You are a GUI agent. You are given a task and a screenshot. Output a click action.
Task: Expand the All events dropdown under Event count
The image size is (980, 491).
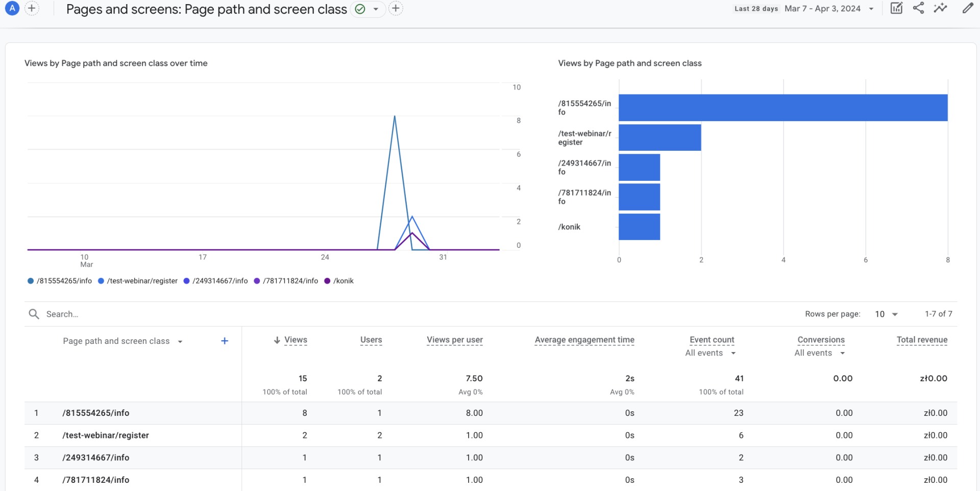(710, 353)
